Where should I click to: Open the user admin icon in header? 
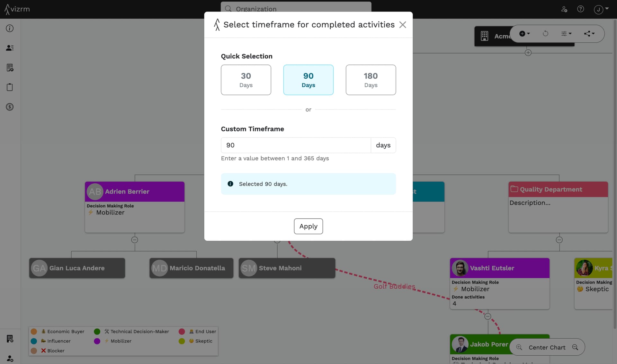[564, 9]
